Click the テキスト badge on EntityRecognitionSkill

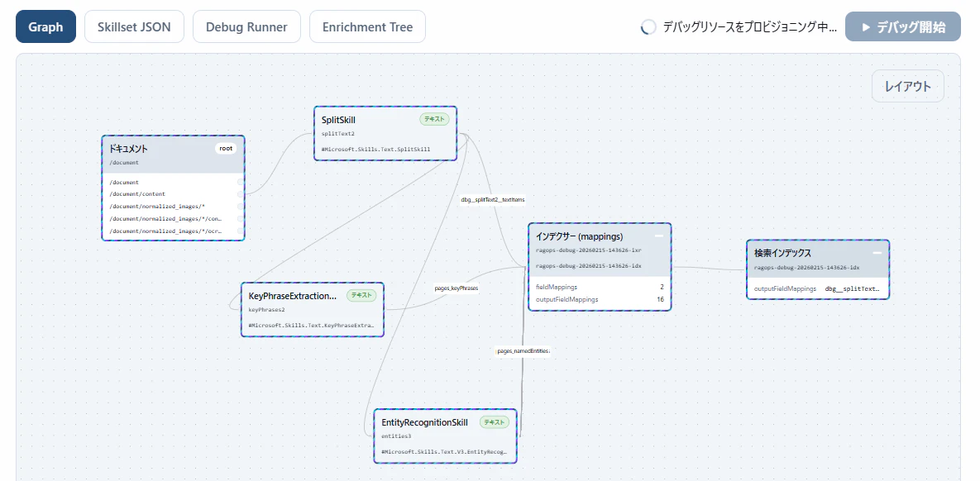click(495, 422)
